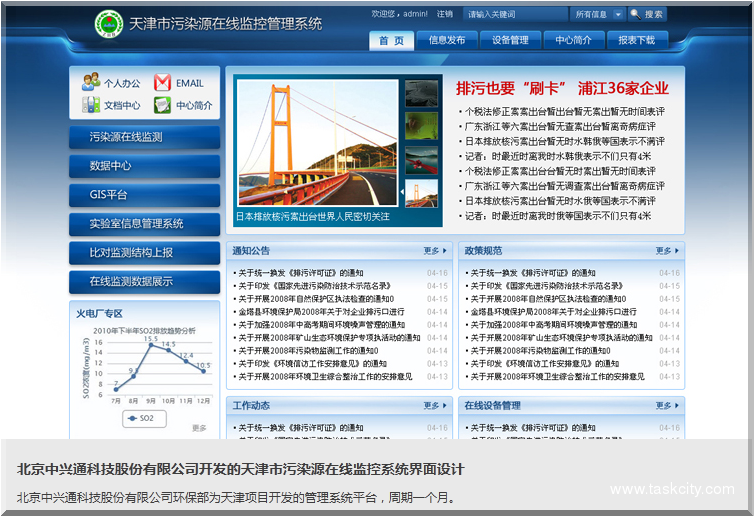Click headline 排污也要“刷卡” 浦江36家企业
Screen dimensions: 754x516
[562, 88]
